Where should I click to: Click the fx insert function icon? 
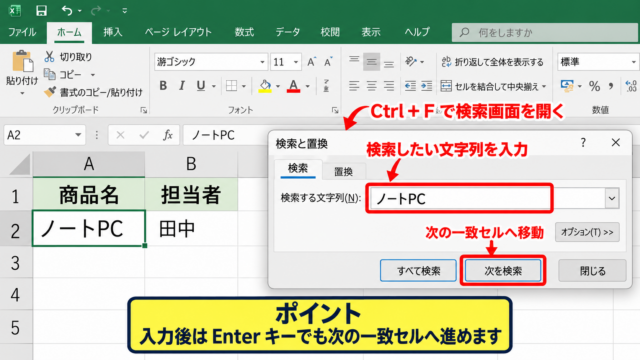tap(168, 135)
